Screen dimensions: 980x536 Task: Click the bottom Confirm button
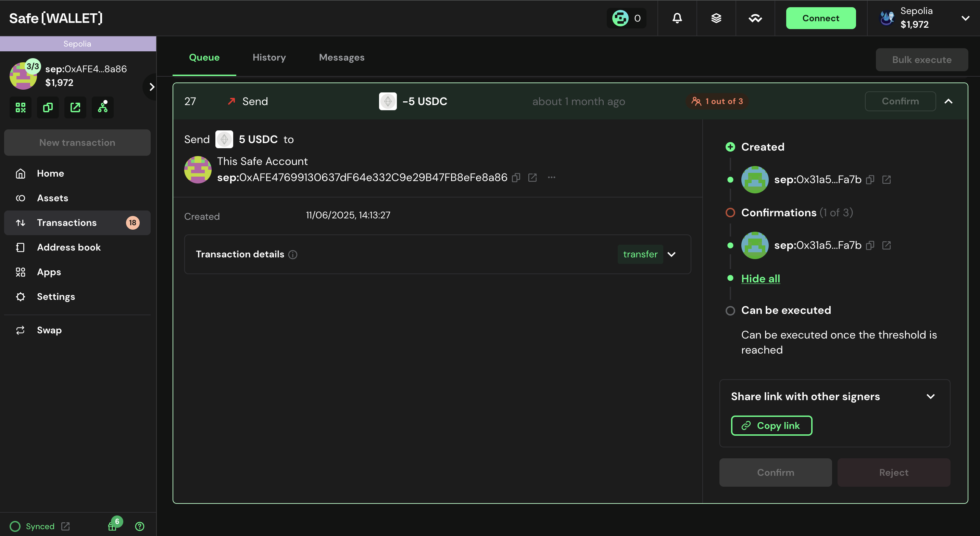pos(775,473)
